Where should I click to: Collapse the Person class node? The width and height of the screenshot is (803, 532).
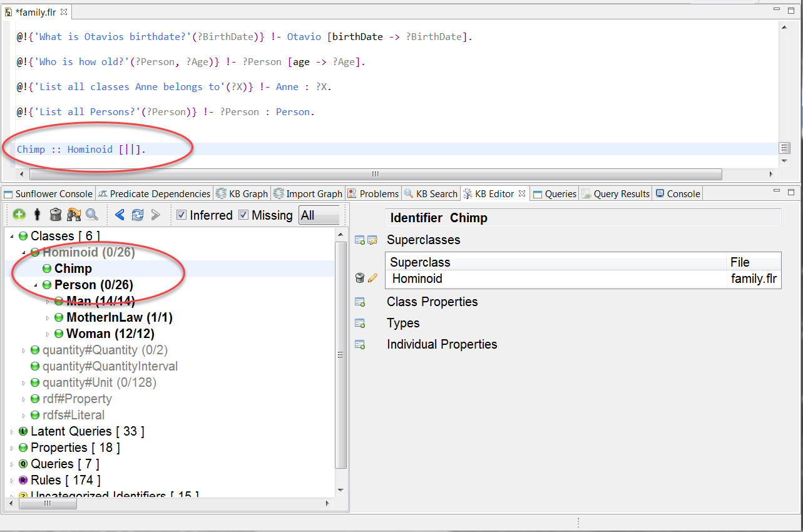click(36, 285)
